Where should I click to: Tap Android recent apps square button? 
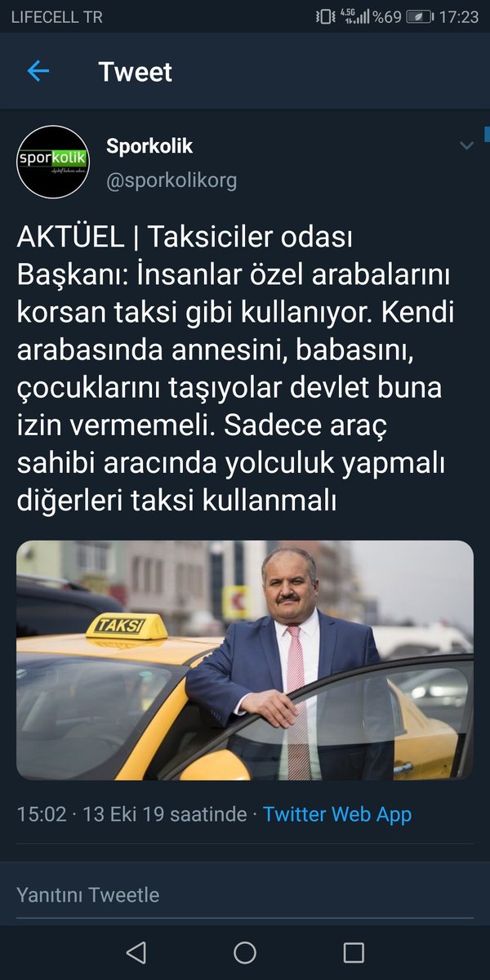[354, 952]
